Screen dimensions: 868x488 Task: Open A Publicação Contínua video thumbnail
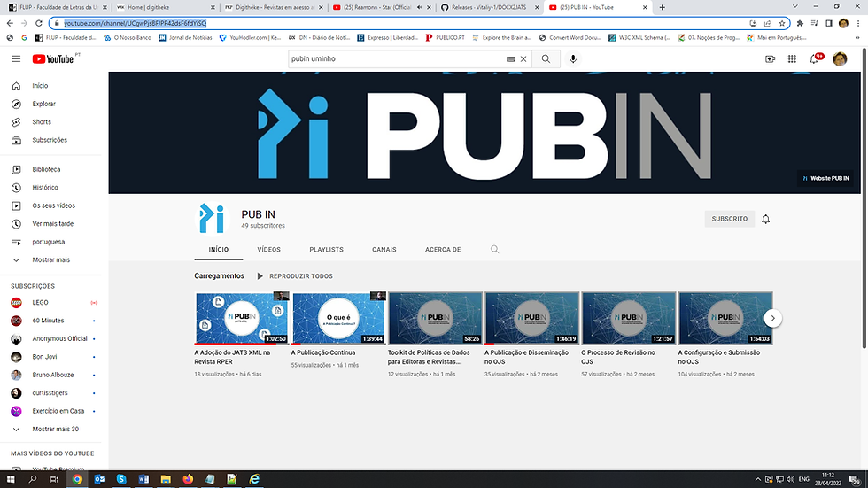(338, 318)
